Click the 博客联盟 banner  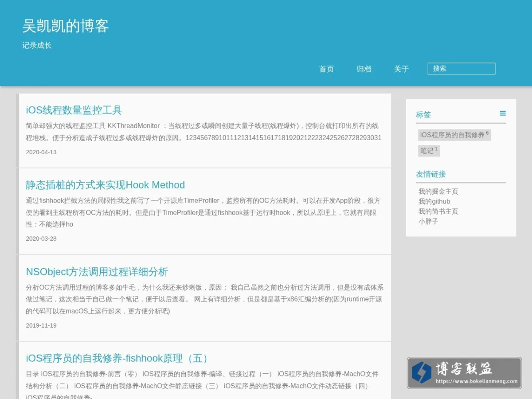tap(464, 373)
